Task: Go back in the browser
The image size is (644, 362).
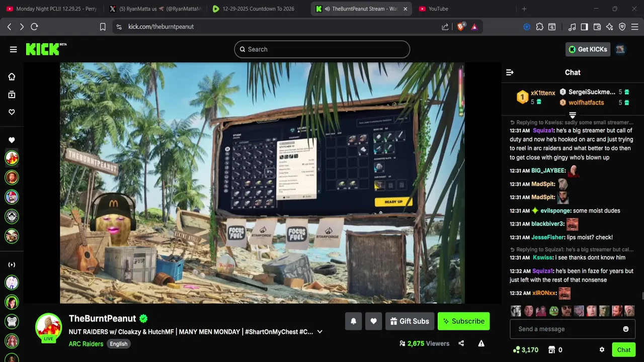Action: coord(9,27)
